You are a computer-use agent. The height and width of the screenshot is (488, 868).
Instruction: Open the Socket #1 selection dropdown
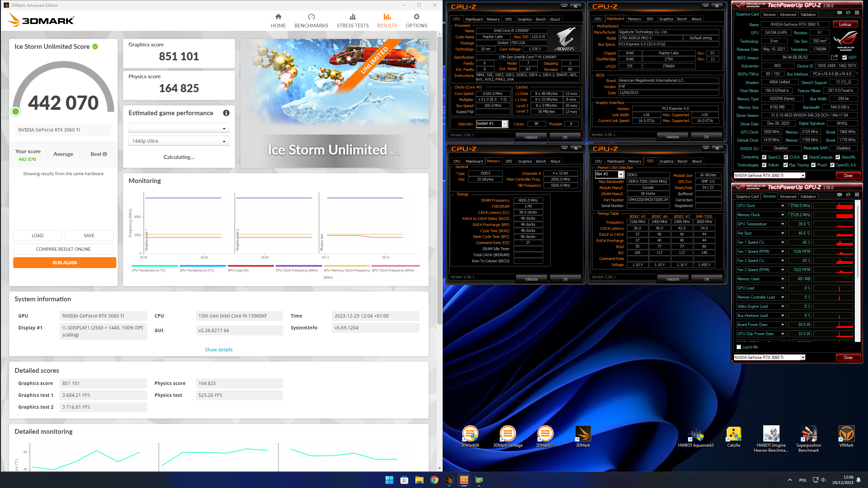coord(492,124)
